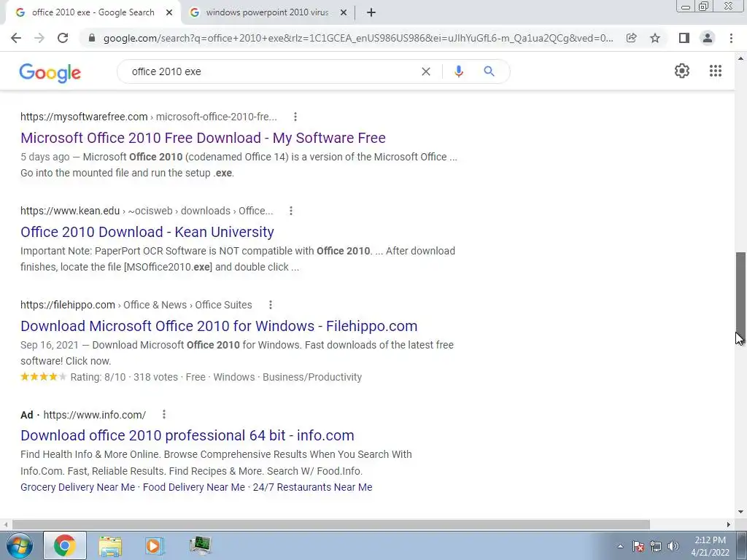Viewport: 747px width, 560px height.
Task: Submit search with the magnifier icon
Action: [x=489, y=71]
